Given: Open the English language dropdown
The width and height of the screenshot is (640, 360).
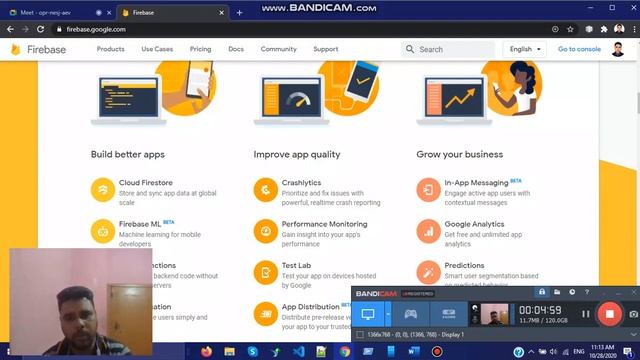Looking at the screenshot, I should click(524, 49).
